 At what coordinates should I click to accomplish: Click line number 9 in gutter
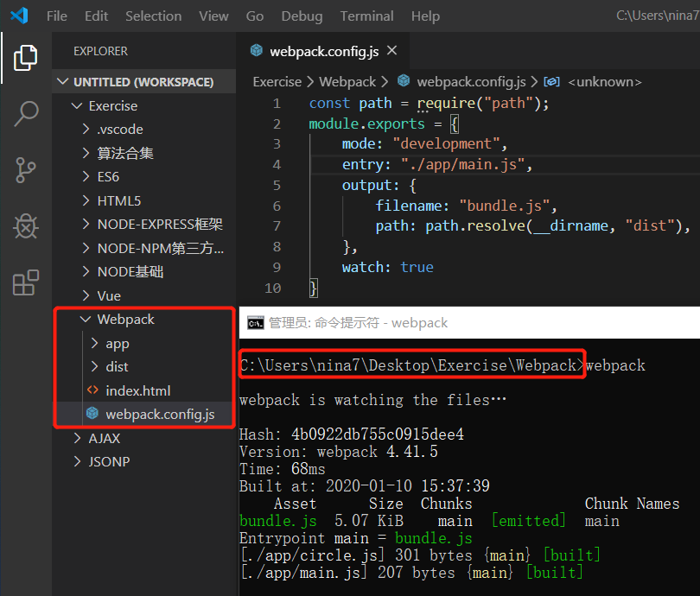(277, 267)
